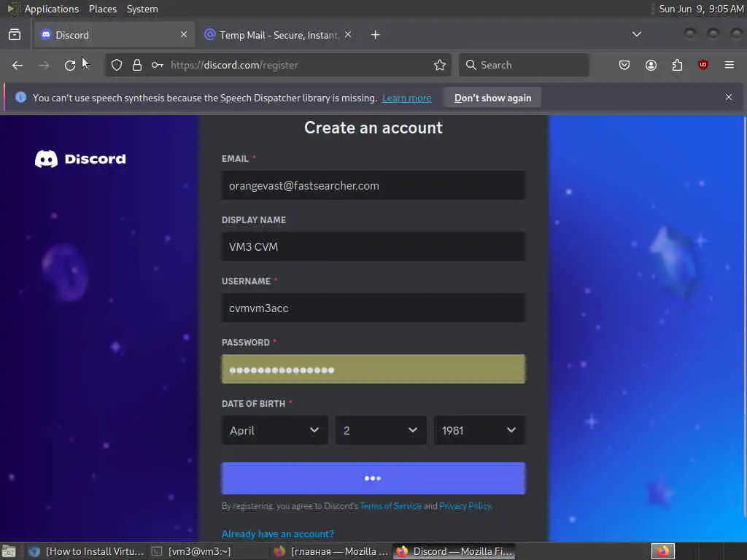Open the Firefox hamburger menu
Viewport: 747px width, 560px height.
729,65
